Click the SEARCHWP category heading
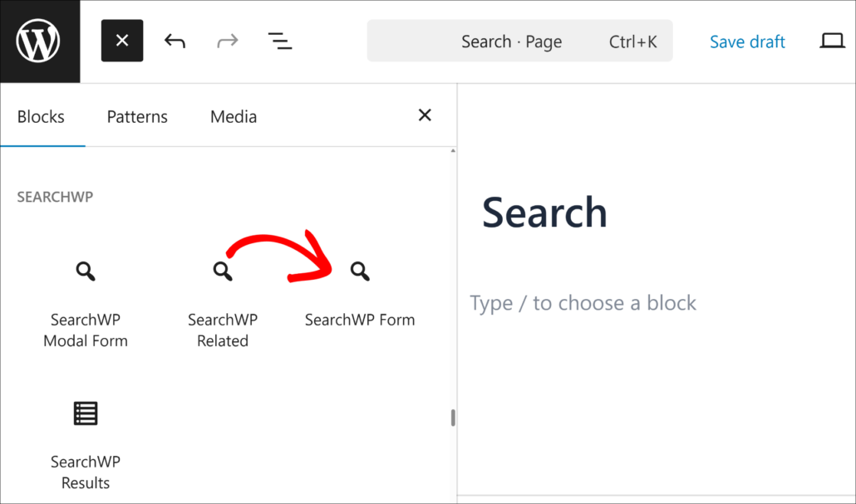The width and height of the screenshot is (856, 504). pyautogui.click(x=55, y=197)
